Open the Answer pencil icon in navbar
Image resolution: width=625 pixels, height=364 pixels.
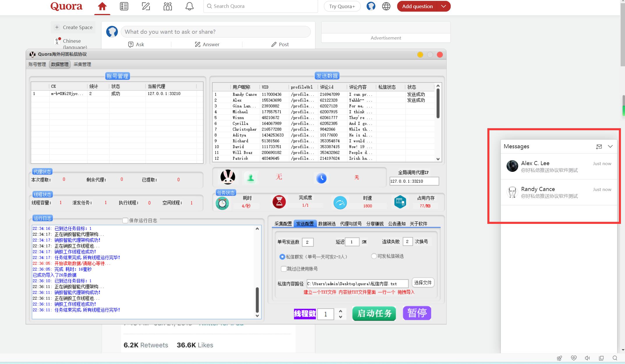[x=146, y=6]
